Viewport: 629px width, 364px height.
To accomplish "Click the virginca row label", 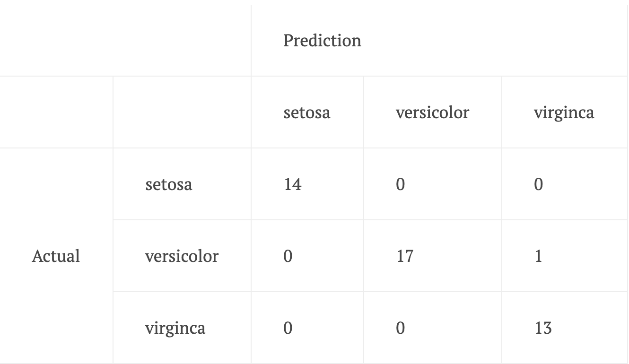I will pos(175,328).
